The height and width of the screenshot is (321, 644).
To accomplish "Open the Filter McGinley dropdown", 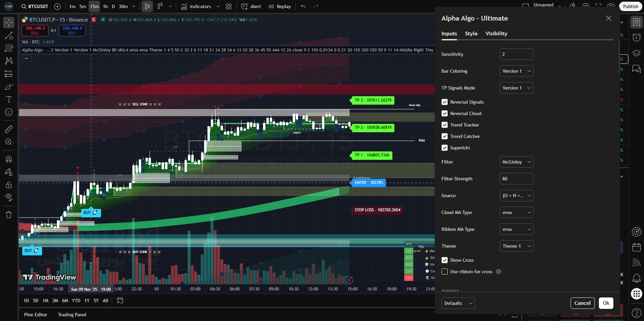I will (x=516, y=162).
